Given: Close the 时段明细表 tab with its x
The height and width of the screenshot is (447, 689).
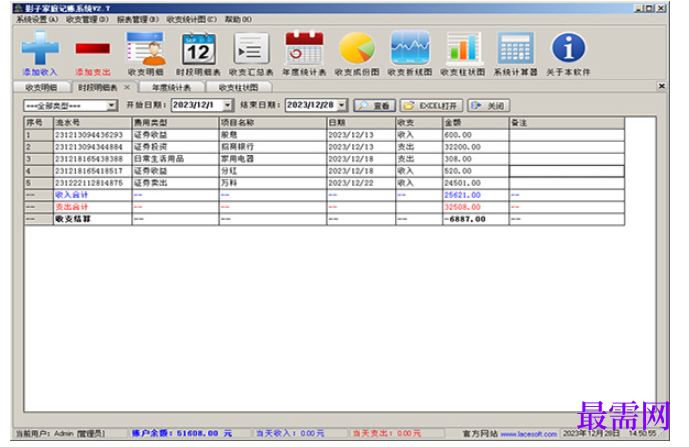Looking at the screenshot, I should 127,87.
